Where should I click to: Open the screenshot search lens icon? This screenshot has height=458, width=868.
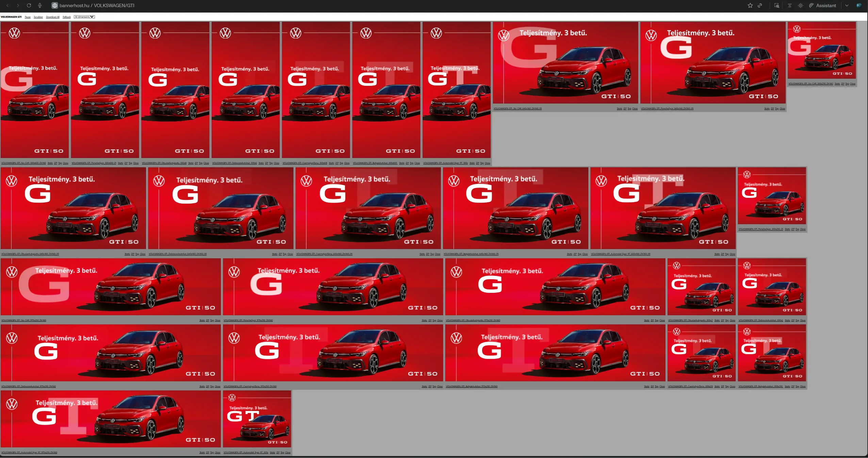click(x=777, y=5)
